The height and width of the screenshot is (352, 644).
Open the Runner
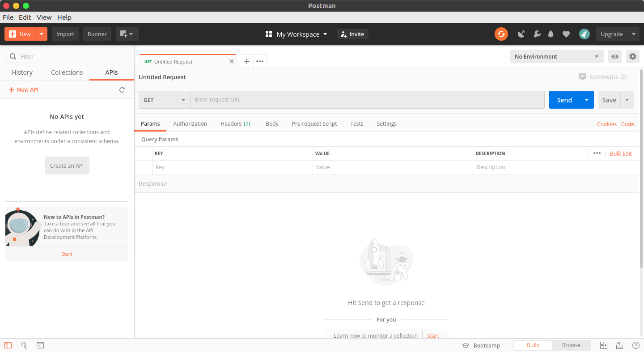click(x=97, y=34)
